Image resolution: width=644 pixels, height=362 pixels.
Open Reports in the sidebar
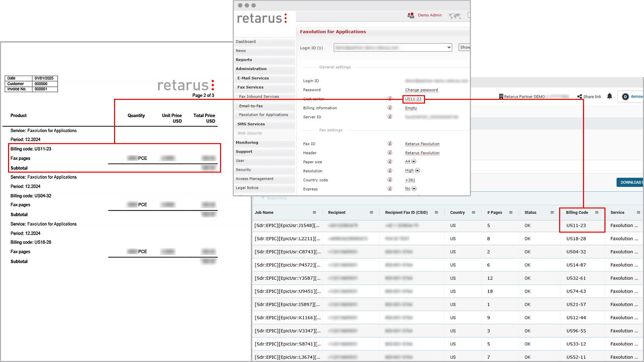pos(265,60)
